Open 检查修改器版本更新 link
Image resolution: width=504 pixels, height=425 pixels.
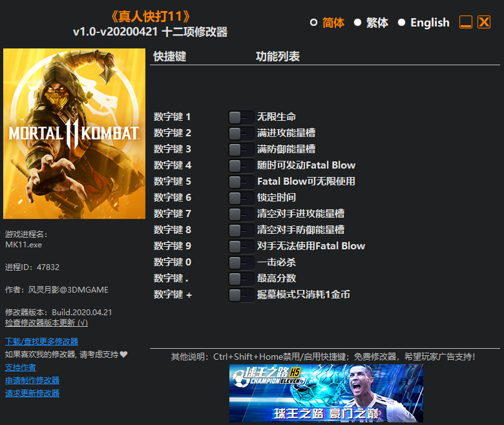[x=47, y=322]
